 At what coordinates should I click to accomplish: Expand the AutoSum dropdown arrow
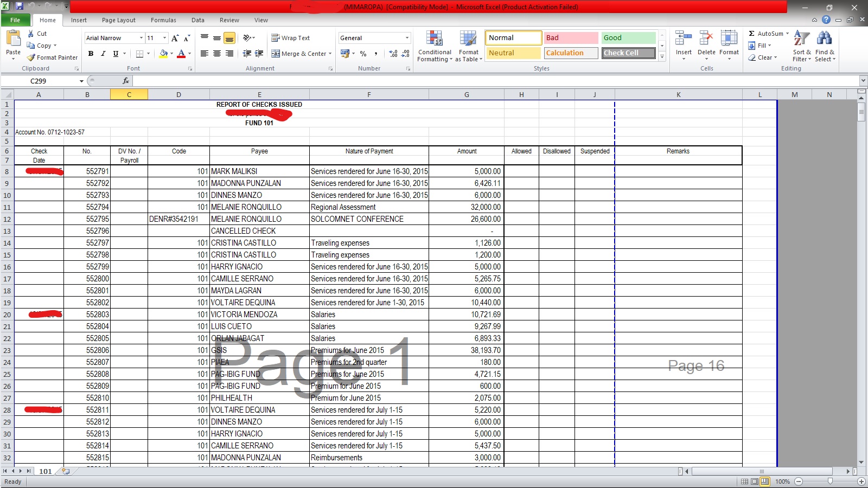click(787, 34)
